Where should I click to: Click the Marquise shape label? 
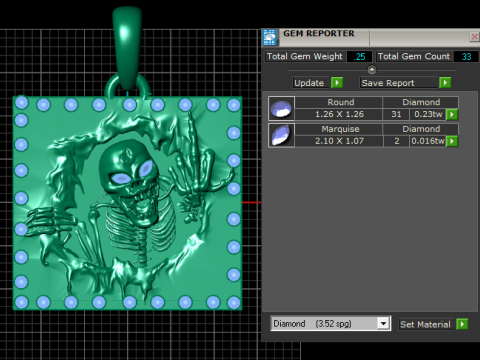click(x=340, y=129)
